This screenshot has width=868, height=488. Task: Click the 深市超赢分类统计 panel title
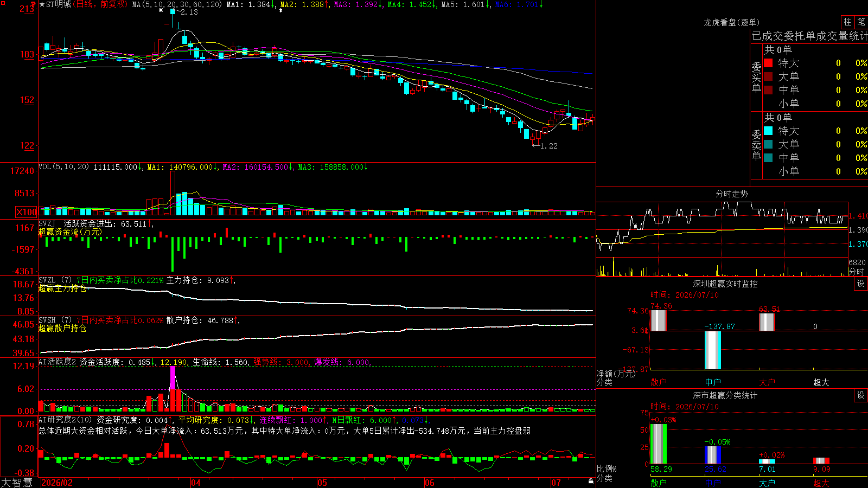point(725,395)
